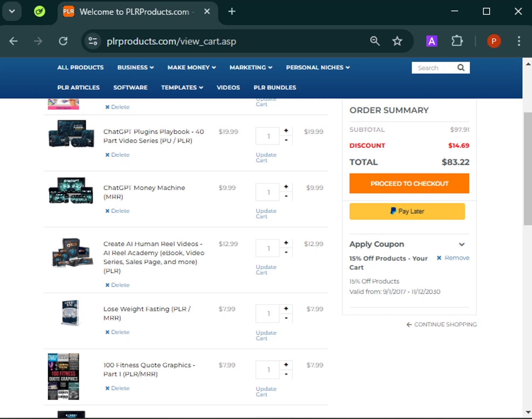
Task: Delete 100 Fitness Quote Graphics item
Action: click(x=117, y=388)
